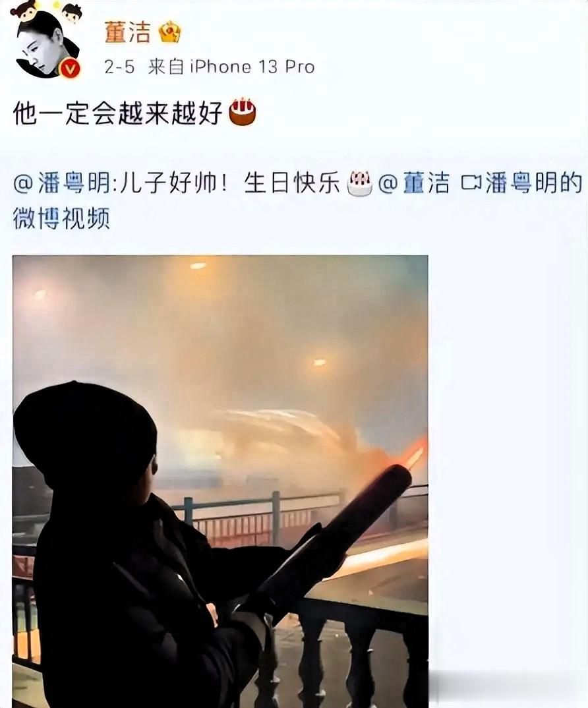The image size is (588, 708).
Task: Open the fireworks video thumbnail
Action: coord(220,481)
